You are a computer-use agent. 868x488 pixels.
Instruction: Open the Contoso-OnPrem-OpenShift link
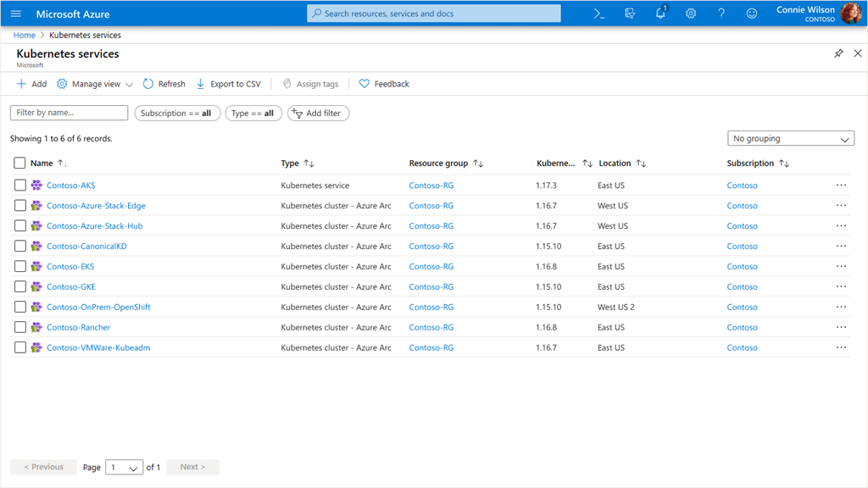(x=98, y=307)
